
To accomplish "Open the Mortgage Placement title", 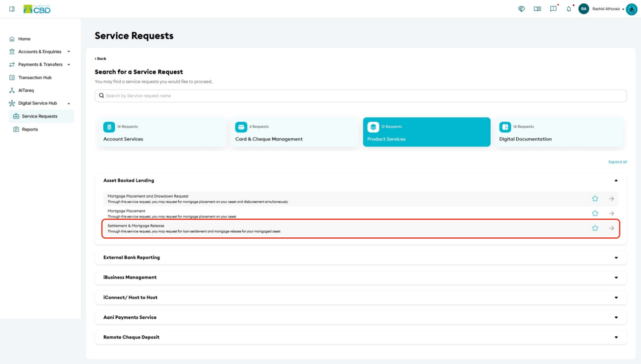I will coord(126,211).
